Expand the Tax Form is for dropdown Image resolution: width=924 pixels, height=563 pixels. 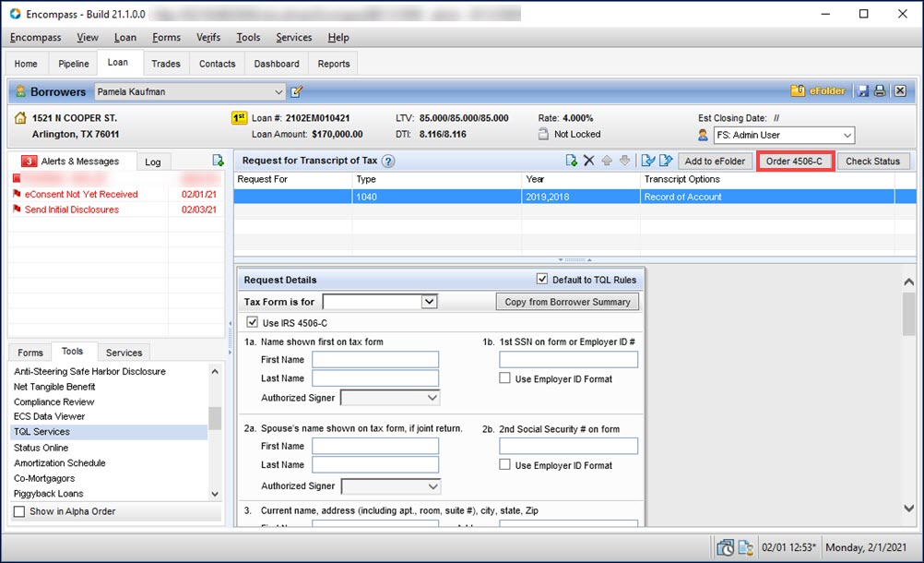pos(429,301)
